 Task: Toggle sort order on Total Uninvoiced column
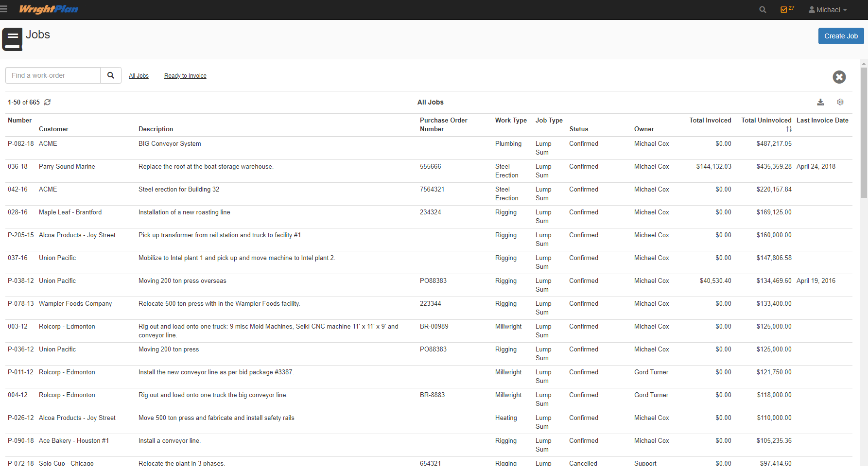(x=789, y=129)
